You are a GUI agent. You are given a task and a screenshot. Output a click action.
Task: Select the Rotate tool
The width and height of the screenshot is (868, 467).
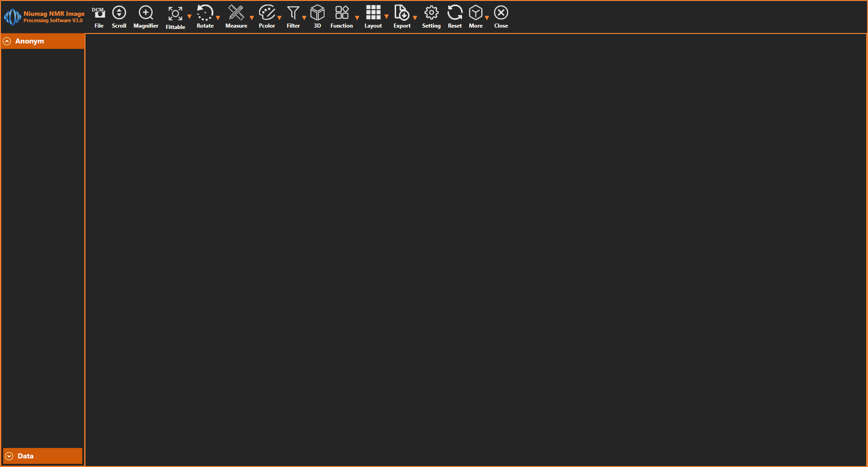click(x=205, y=13)
